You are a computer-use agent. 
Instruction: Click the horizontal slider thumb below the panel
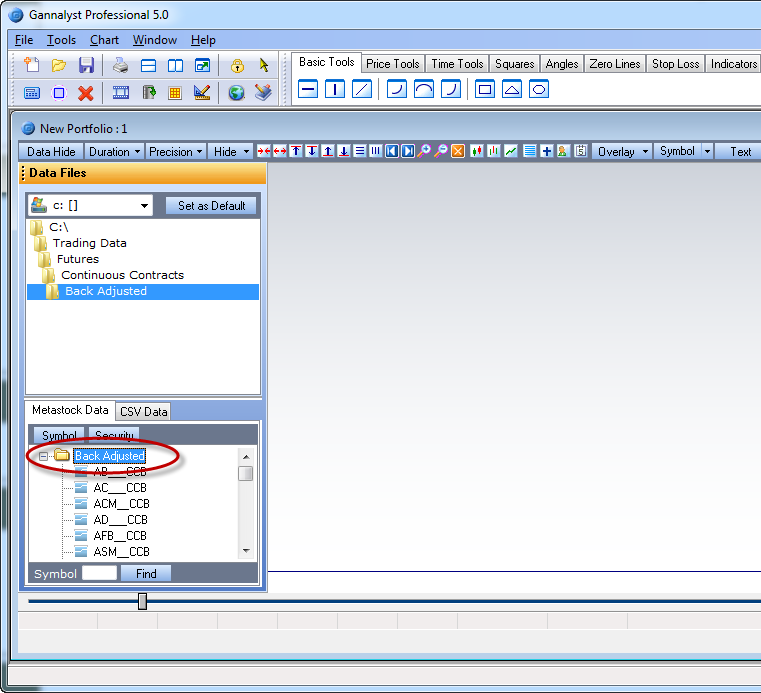[x=142, y=601]
